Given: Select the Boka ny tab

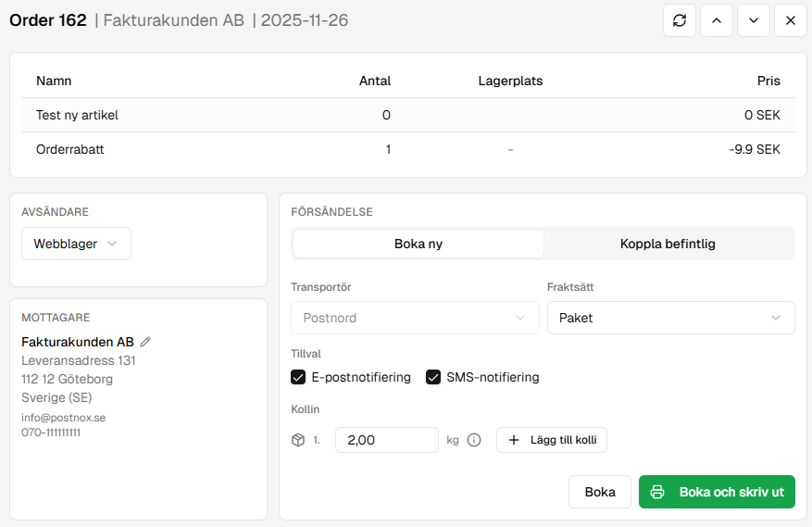Looking at the screenshot, I should (x=418, y=244).
